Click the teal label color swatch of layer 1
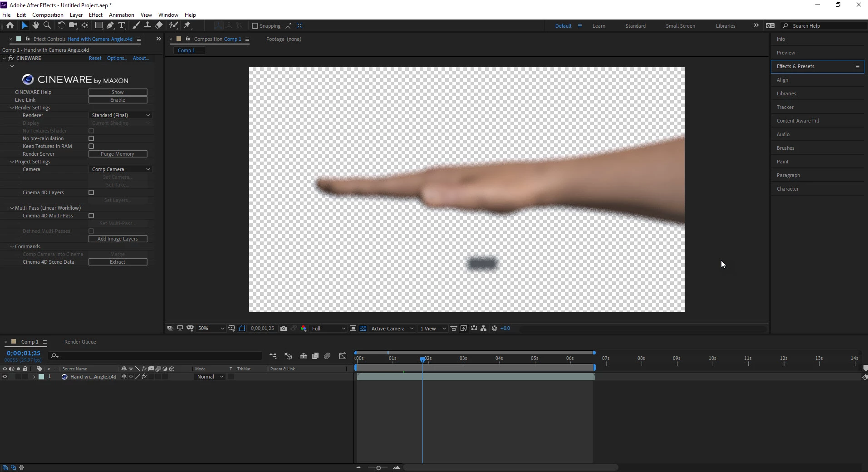Image resolution: width=868 pixels, height=472 pixels. [x=41, y=377]
